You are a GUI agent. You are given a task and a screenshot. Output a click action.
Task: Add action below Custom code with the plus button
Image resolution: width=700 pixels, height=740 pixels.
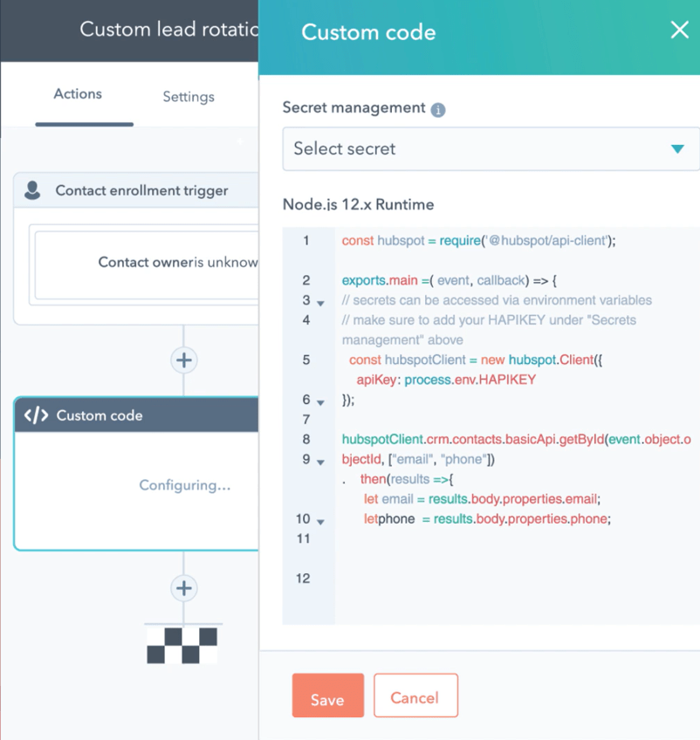[x=183, y=588]
